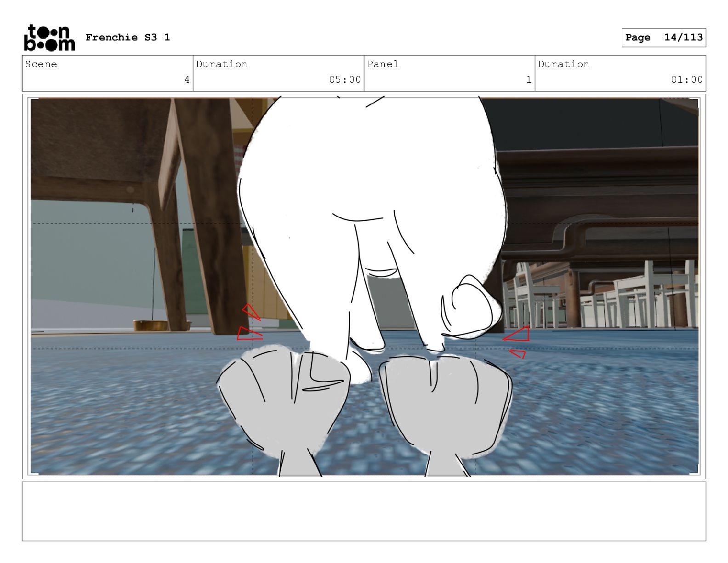The height and width of the screenshot is (563, 728).
Task: Click the panel Duration value '01:00'
Action: [x=687, y=80]
